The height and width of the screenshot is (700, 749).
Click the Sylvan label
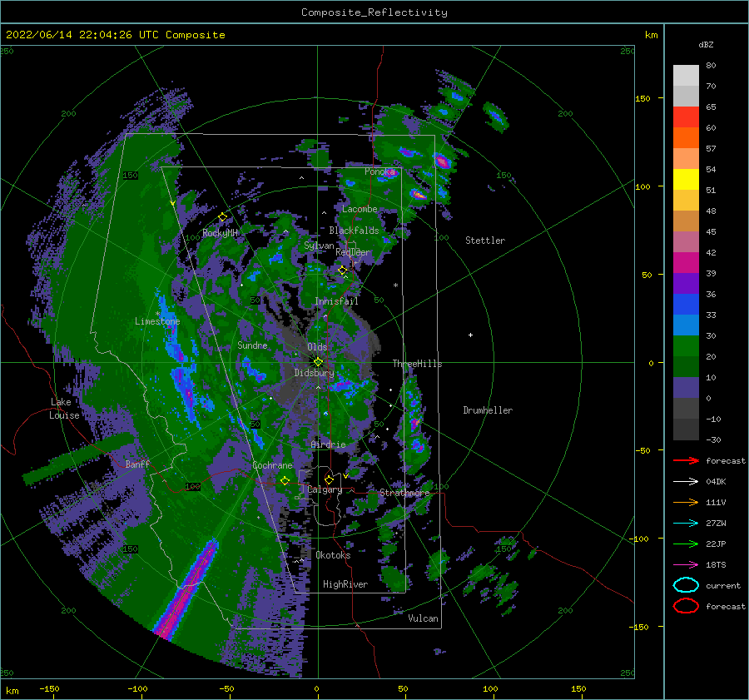pos(319,246)
